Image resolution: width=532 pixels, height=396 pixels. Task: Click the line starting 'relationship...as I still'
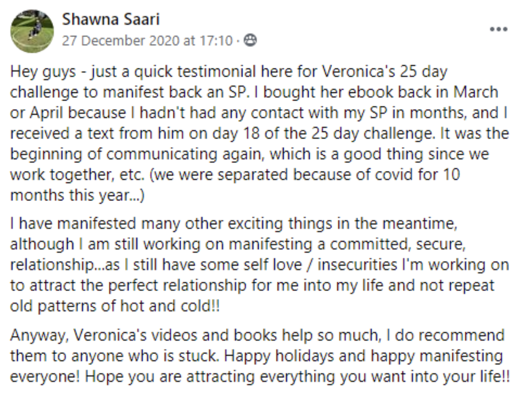tap(260, 265)
